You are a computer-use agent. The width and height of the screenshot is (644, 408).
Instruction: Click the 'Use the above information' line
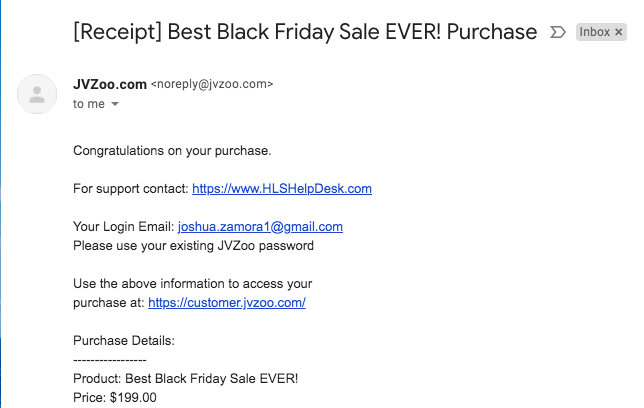[193, 283]
